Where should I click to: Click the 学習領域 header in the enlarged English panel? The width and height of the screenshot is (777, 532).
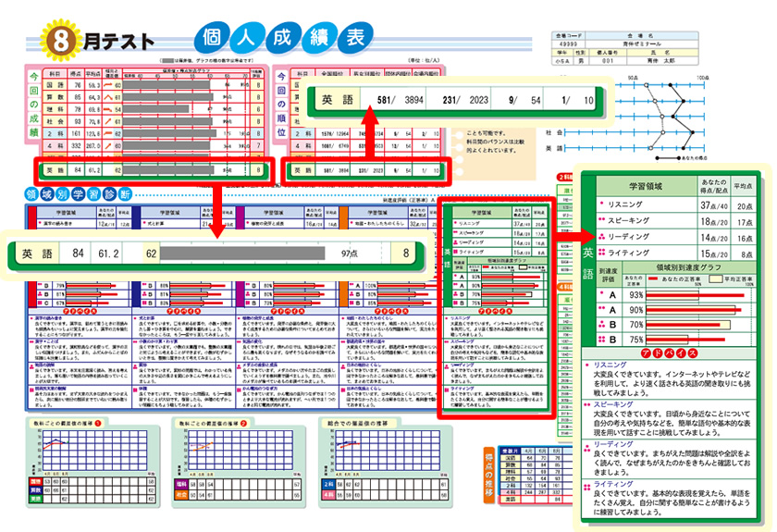pos(646,186)
